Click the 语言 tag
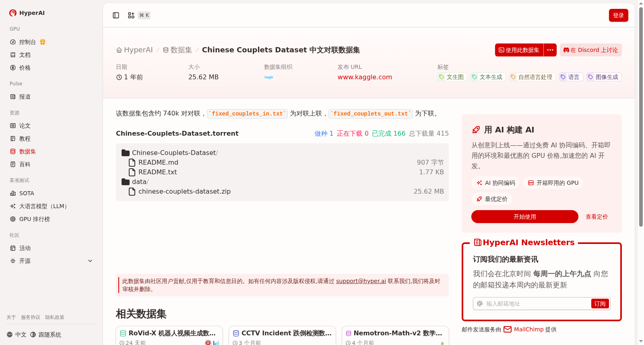This screenshot has width=644, height=345. [571, 77]
